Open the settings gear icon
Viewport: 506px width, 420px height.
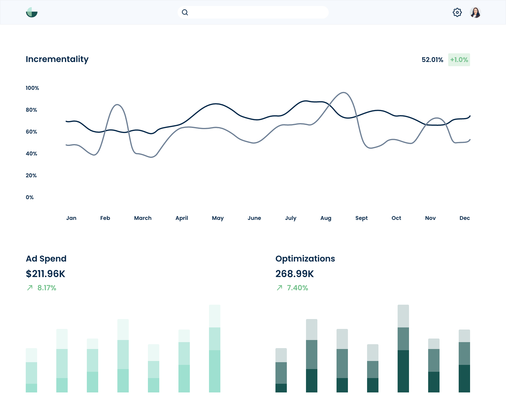457,12
